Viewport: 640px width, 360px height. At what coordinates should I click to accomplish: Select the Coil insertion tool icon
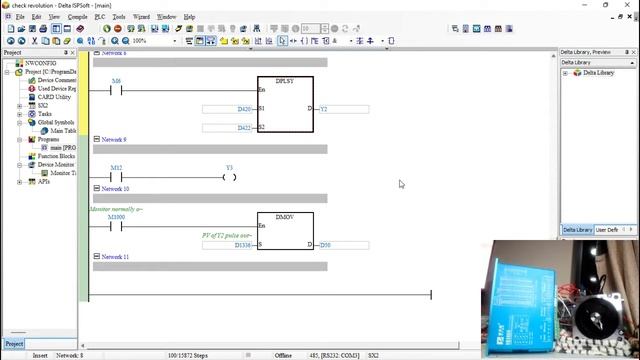[x=304, y=41]
